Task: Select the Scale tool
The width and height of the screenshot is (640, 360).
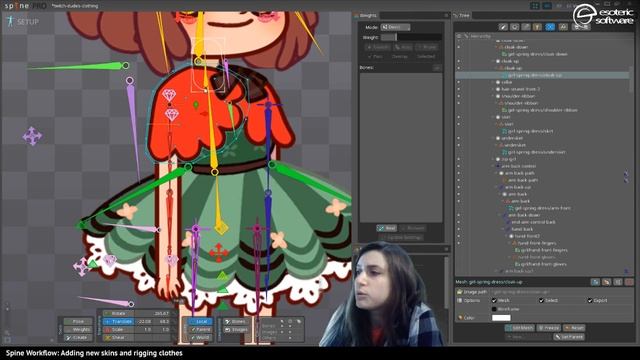Action: tap(118, 329)
